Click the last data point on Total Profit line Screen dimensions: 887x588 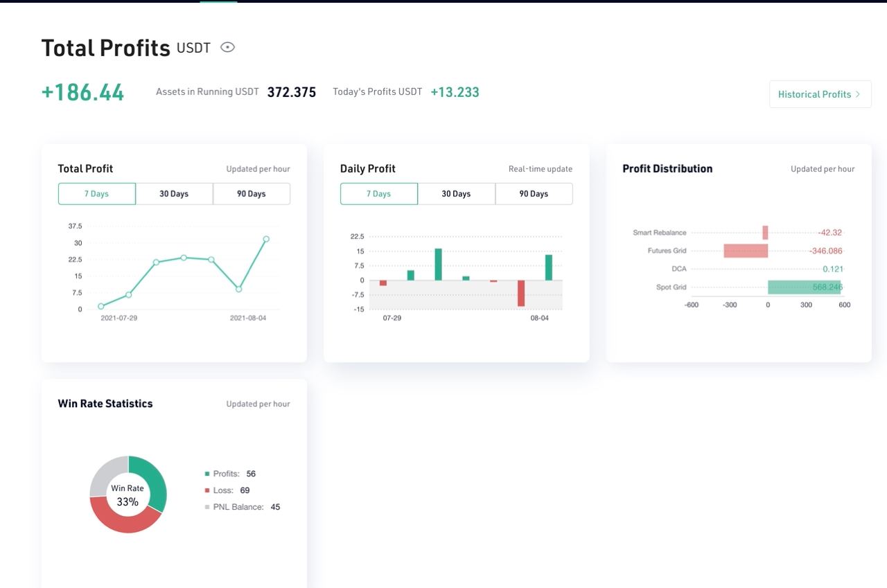(266, 239)
